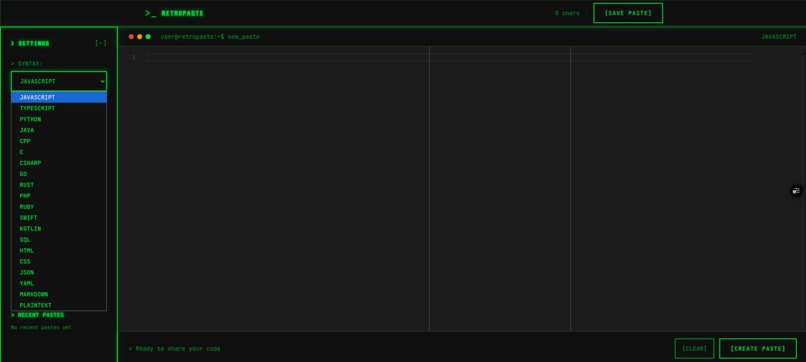Viewport: 806px width, 362px height.
Task: Choose PYTHON from the syntax list
Action: point(59,119)
